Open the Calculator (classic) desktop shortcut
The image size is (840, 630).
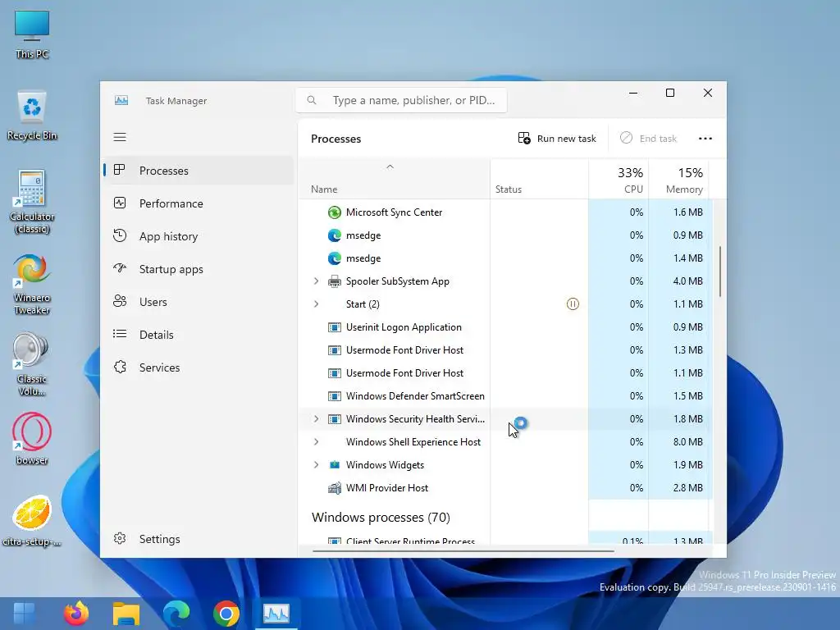[32, 202]
